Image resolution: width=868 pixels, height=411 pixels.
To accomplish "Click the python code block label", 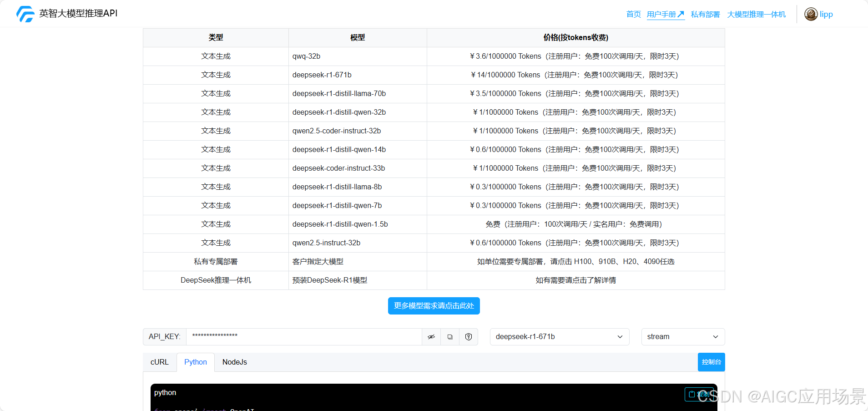I will (165, 393).
